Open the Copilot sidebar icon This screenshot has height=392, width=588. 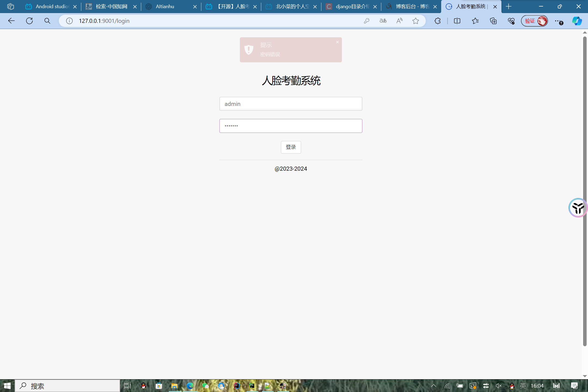click(x=577, y=21)
